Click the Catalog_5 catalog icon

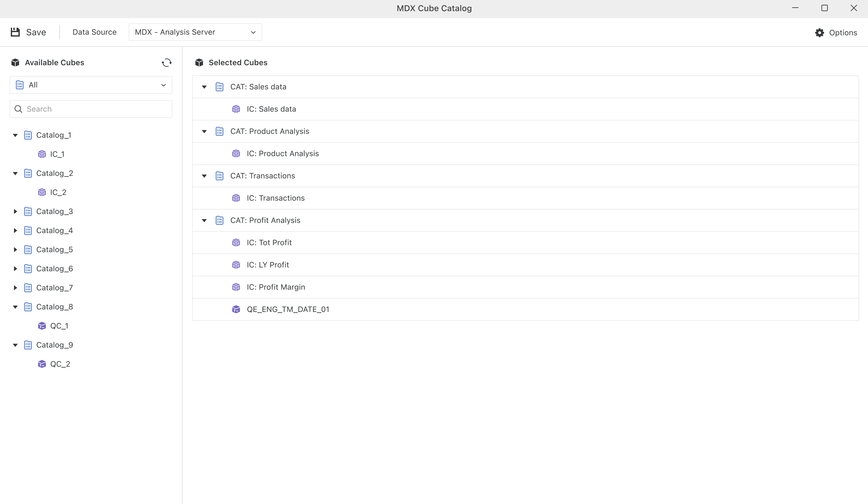28,250
